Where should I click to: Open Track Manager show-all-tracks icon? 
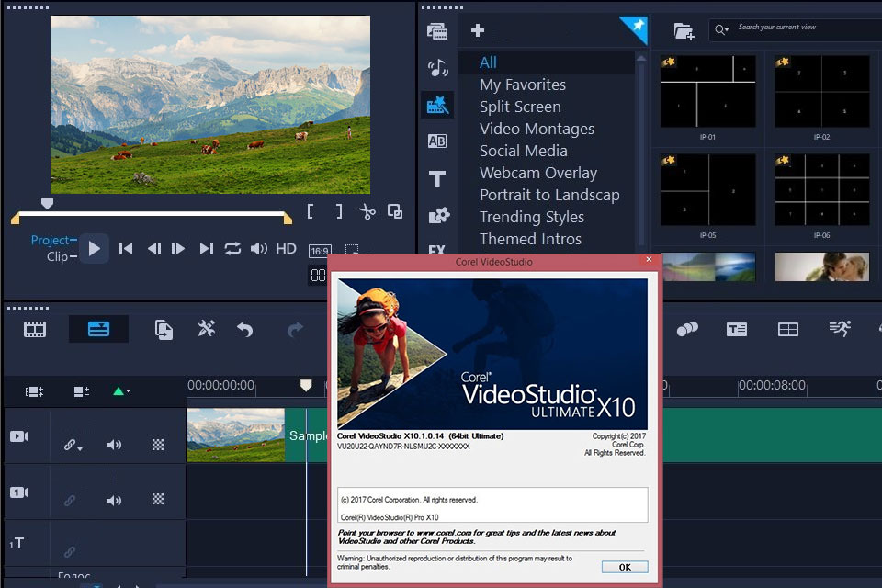click(34, 391)
